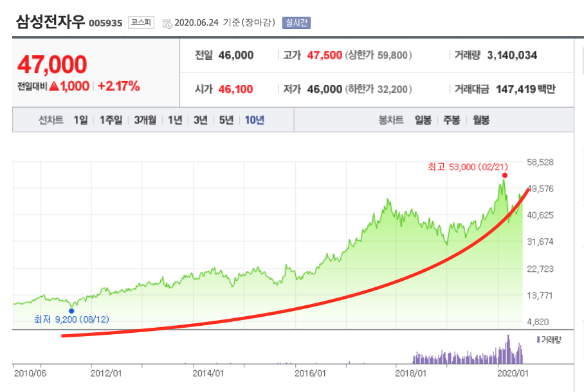Click the 하한가 32,200 text

tap(378, 89)
